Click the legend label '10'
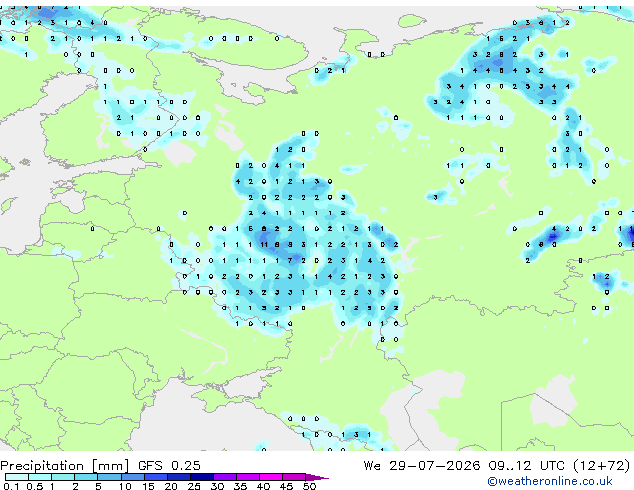The height and width of the screenshot is (490, 634). (x=125, y=486)
